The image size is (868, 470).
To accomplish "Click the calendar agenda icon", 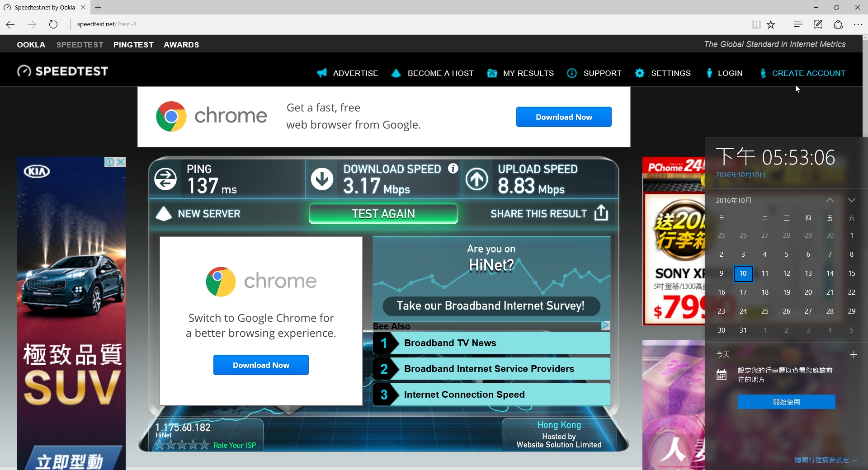I will (722, 375).
